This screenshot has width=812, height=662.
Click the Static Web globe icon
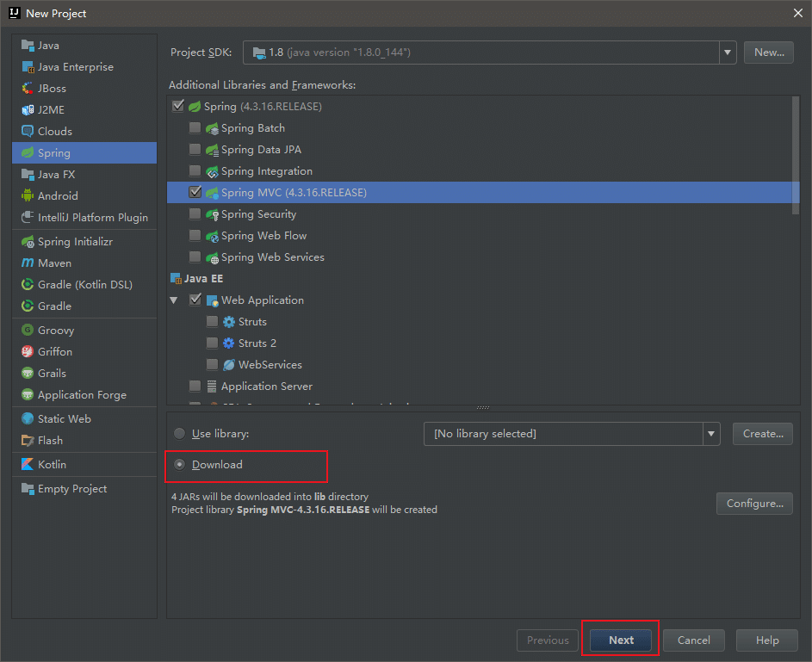[x=28, y=418]
